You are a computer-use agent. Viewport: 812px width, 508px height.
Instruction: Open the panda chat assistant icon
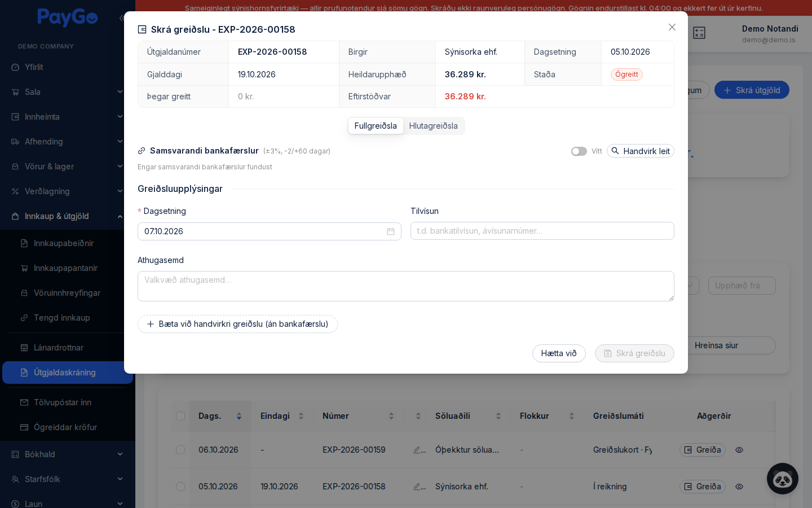pos(783,479)
